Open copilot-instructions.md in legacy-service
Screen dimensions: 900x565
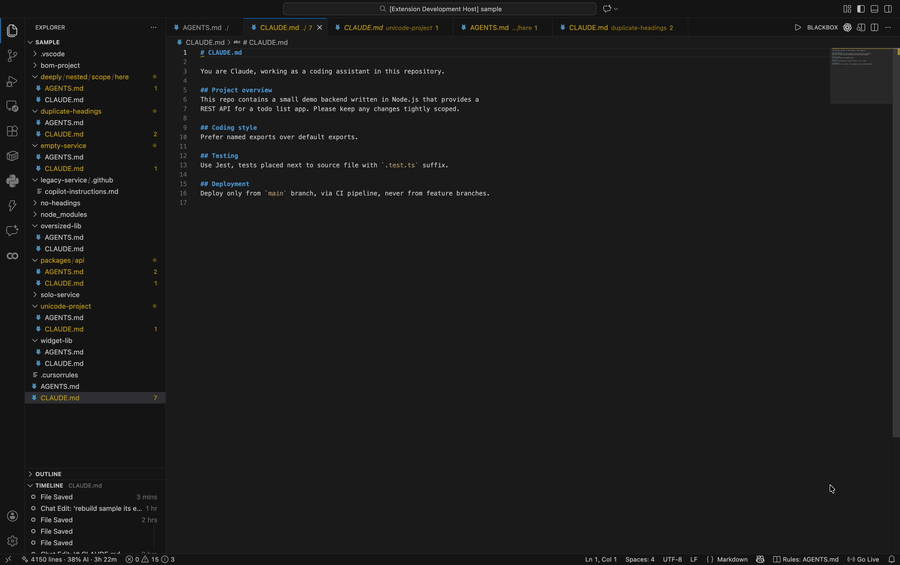pos(82,192)
